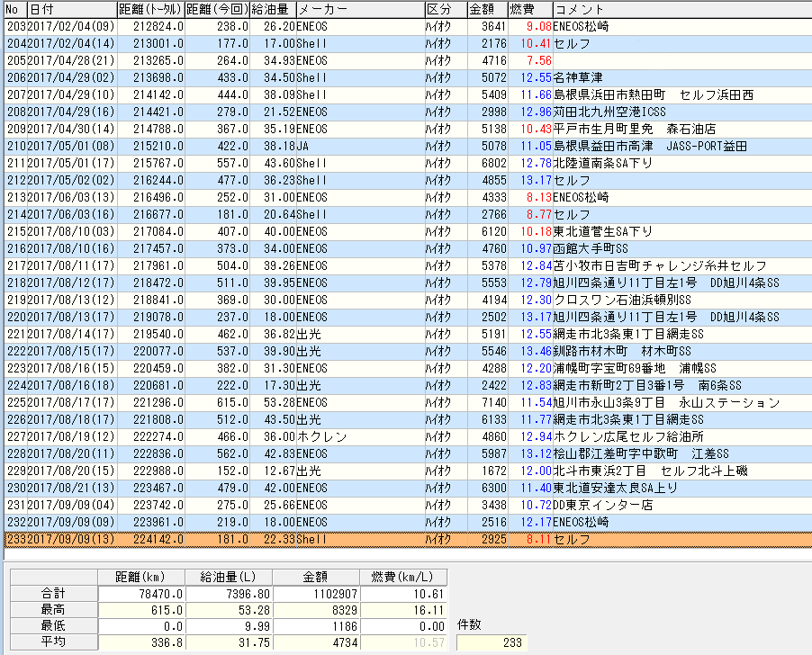Screen dimensions: 812x655
Task: Select comment 名神草津
Action: [577, 77]
